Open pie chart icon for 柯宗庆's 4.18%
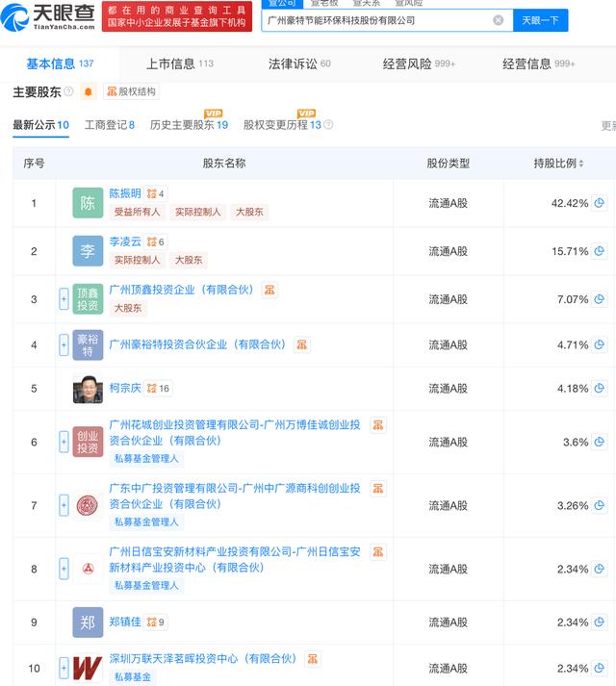This screenshot has width=616, height=686. (x=599, y=389)
